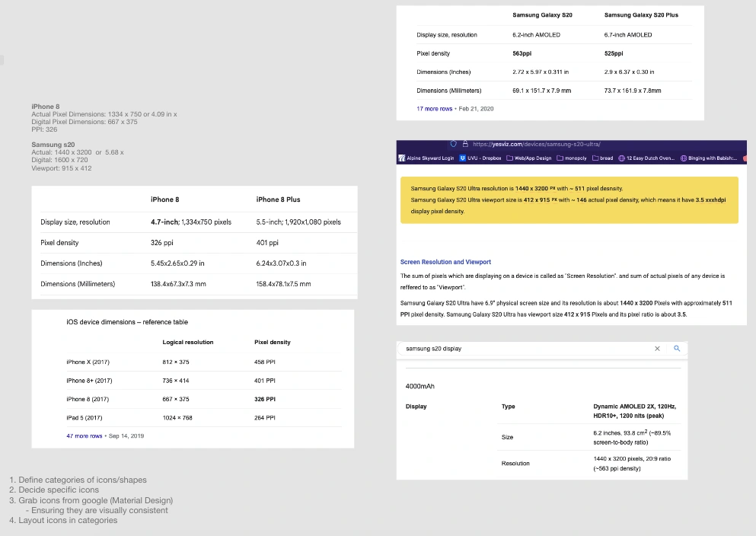Click the '563ppi' pixel density cell
The width and height of the screenshot is (756, 536).
point(522,53)
